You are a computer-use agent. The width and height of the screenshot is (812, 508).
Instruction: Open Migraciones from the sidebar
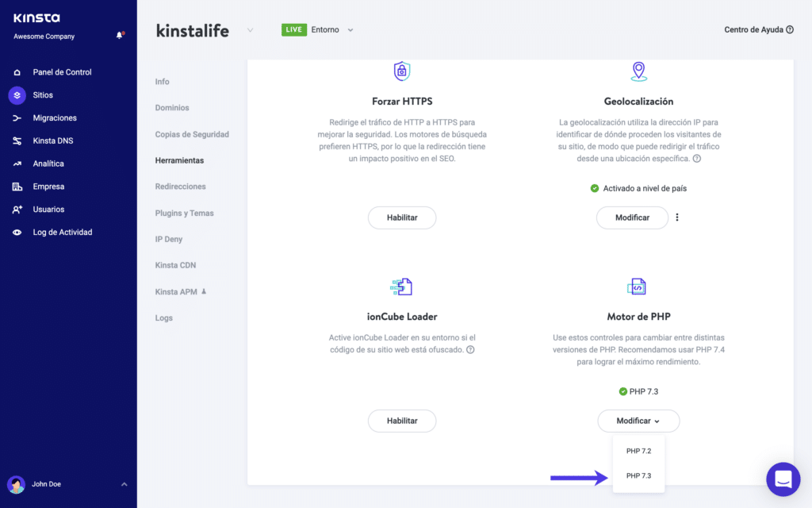click(16, 117)
